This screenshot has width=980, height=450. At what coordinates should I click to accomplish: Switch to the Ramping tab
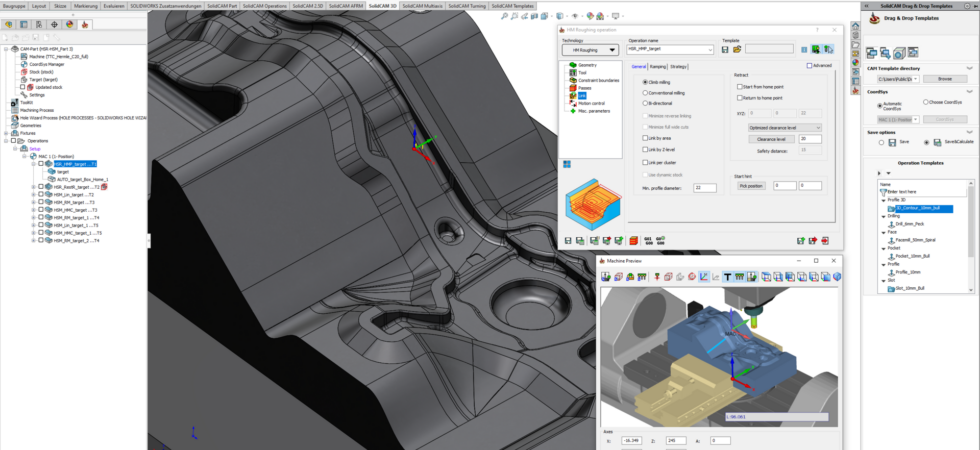658,66
